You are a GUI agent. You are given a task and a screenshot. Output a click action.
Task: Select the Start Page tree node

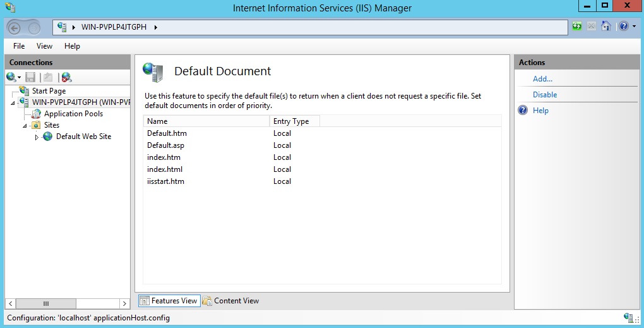pyautogui.click(x=49, y=91)
